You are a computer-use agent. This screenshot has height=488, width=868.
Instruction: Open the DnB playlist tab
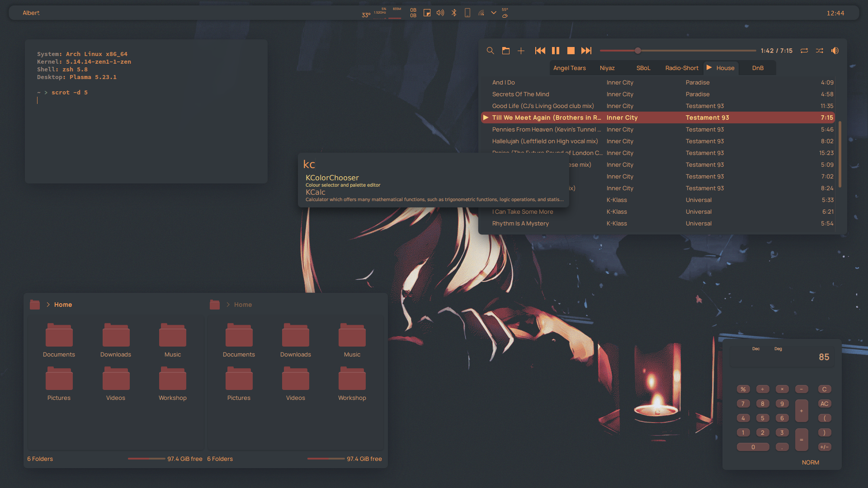(758, 68)
